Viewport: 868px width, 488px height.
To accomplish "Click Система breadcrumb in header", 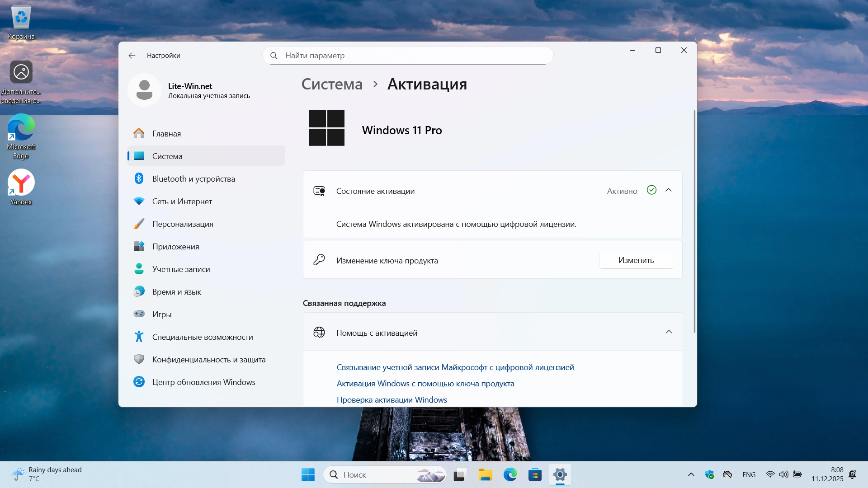I will pyautogui.click(x=332, y=84).
